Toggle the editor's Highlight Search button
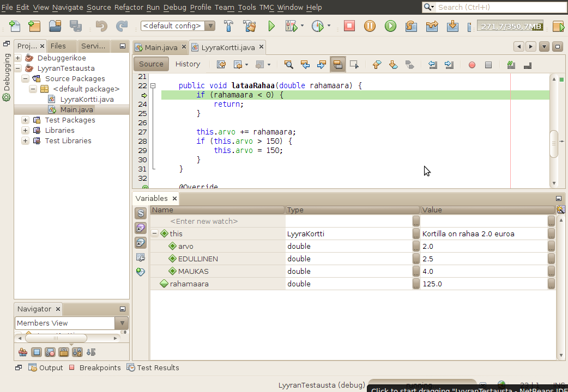Viewport: 568px width, 392px height. tap(337, 65)
